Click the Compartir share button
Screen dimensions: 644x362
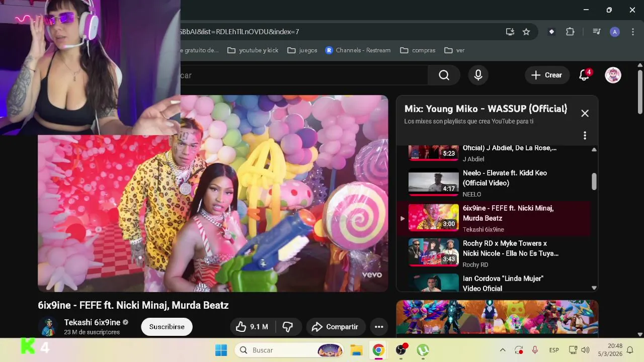pos(335,327)
